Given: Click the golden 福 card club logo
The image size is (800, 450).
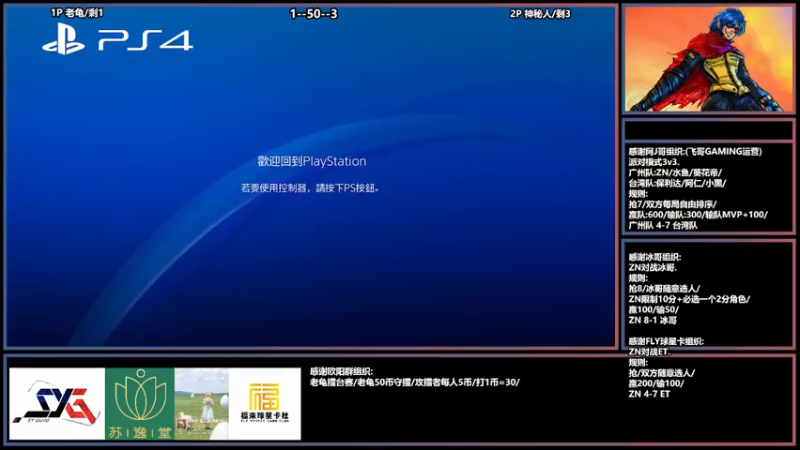Looking at the screenshot, I should (264, 404).
